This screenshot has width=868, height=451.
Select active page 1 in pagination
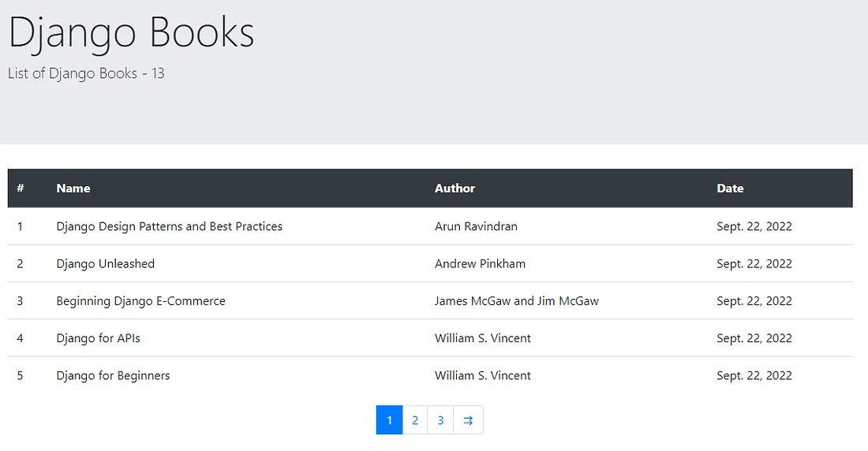tap(389, 420)
